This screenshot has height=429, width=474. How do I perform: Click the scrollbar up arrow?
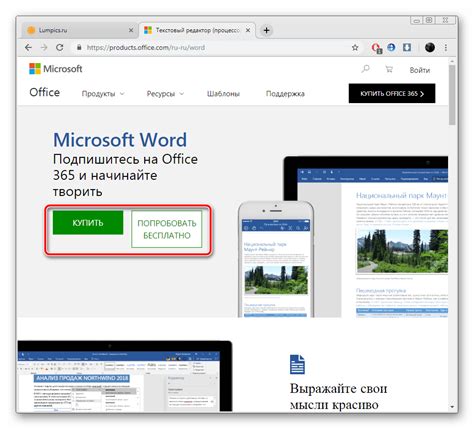[452, 62]
